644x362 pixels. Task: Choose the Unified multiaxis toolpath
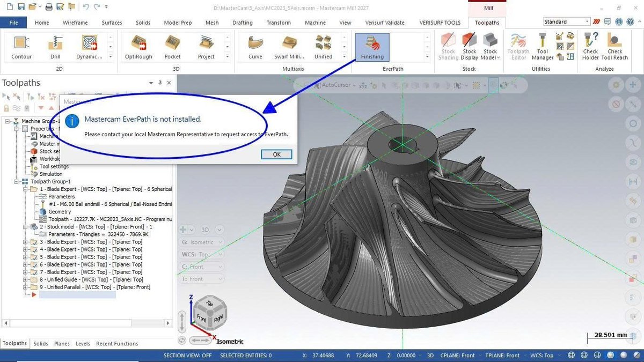click(323, 47)
